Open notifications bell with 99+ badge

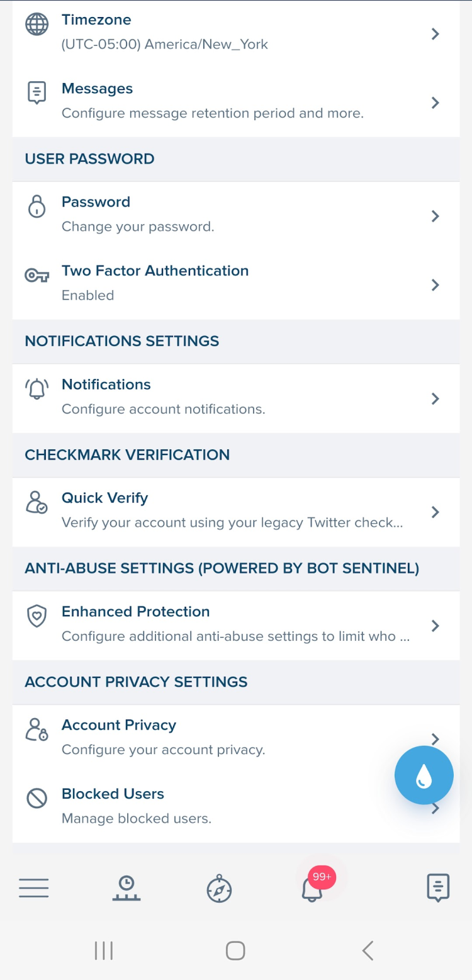click(x=312, y=889)
